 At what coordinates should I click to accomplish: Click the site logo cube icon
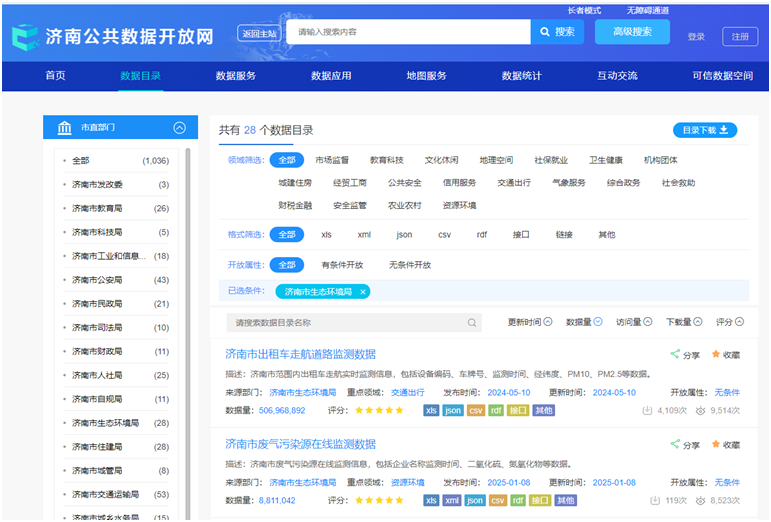pyautogui.click(x=25, y=37)
